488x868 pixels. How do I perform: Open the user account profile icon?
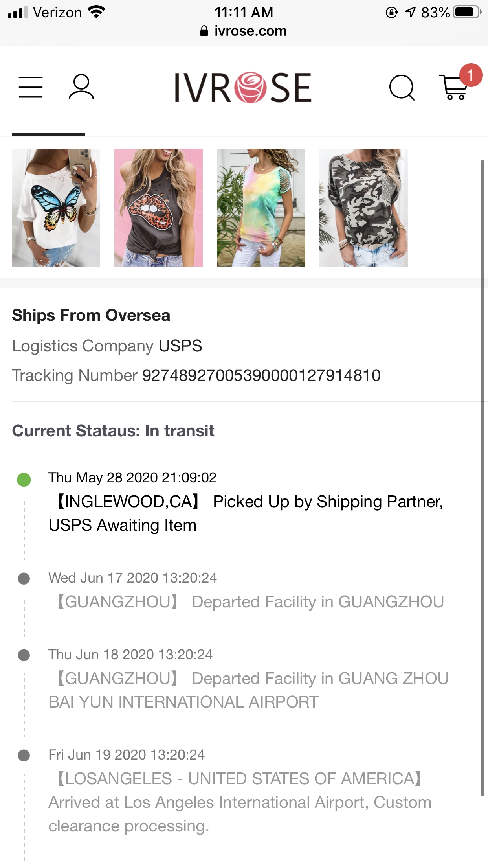coord(81,87)
